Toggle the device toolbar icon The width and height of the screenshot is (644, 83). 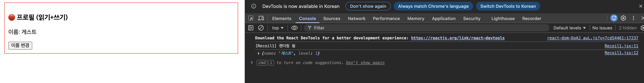click(x=261, y=18)
